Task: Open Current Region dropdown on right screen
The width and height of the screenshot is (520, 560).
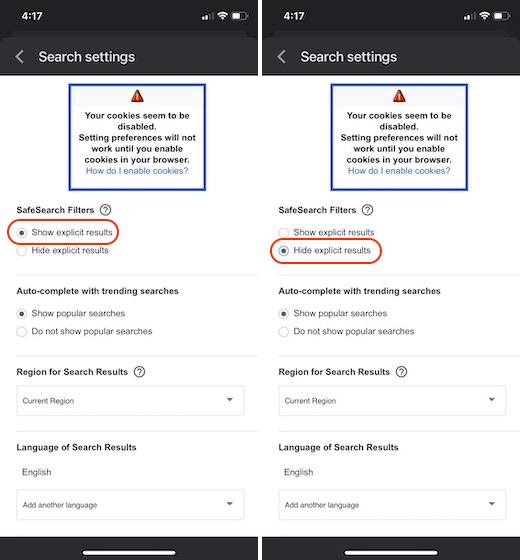Action: tap(392, 400)
